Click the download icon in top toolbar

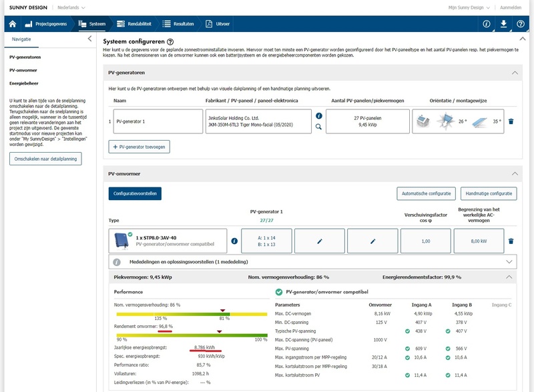coord(504,24)
